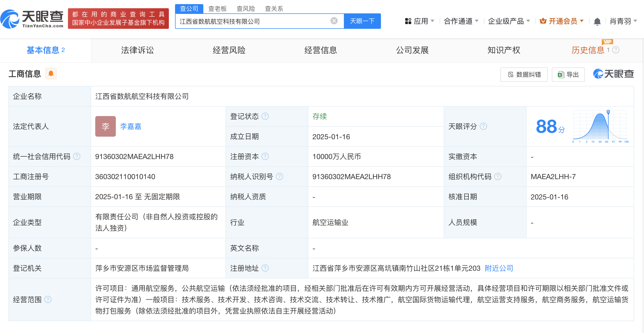Click the notification bell in top bar

tap(597, 21)
